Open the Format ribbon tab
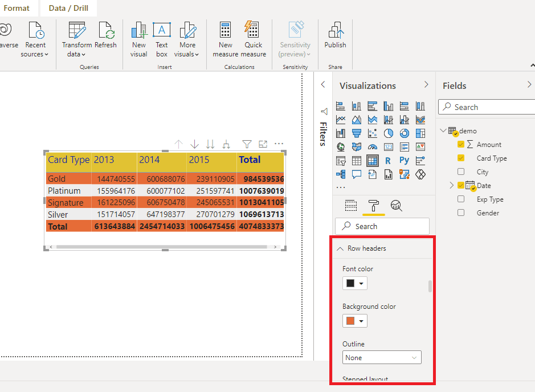 click(17, 8)
